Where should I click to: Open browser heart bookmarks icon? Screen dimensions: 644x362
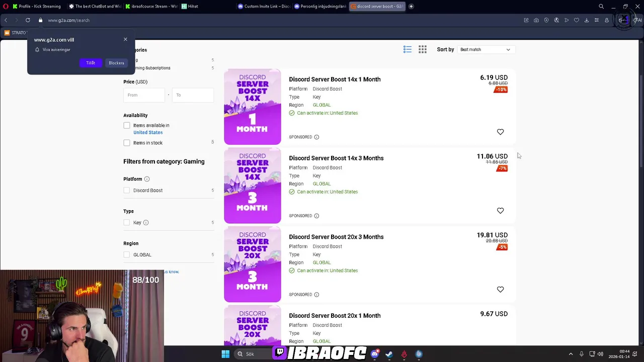[577, 20]
